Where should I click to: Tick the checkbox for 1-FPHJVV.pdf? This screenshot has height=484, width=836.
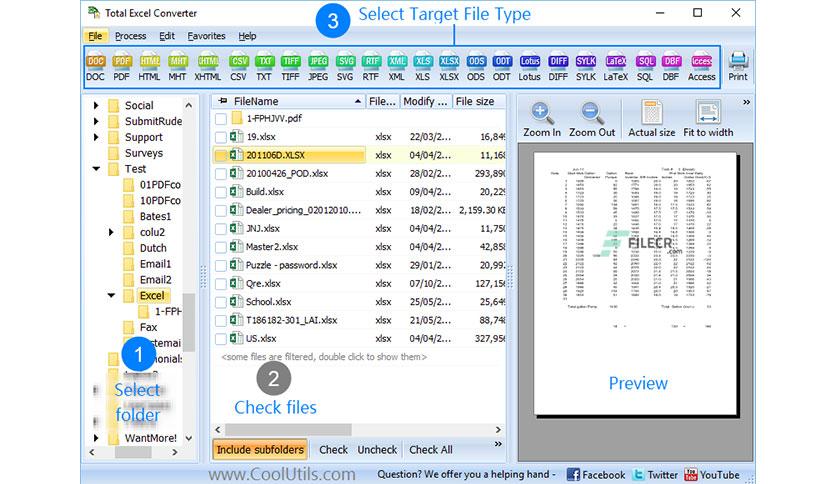(221, 119)
